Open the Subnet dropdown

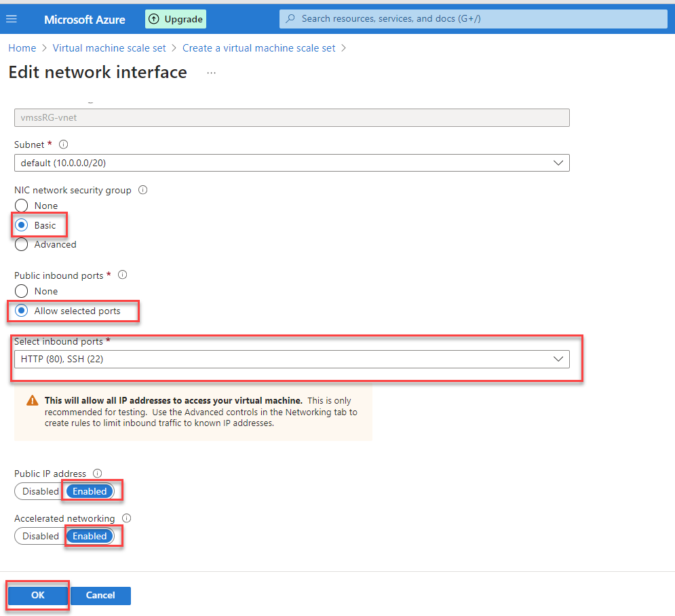coord(558,163)
